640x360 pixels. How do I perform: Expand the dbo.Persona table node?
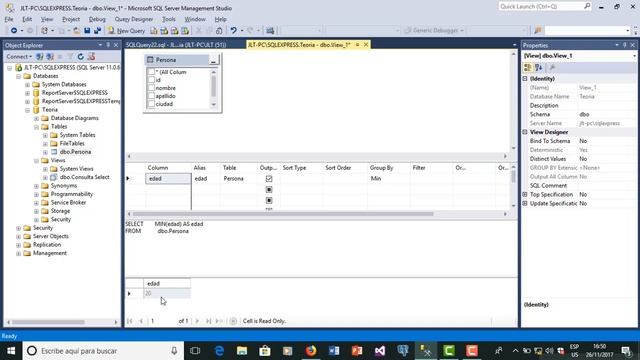pyautogui.click(x=45, y=152)
